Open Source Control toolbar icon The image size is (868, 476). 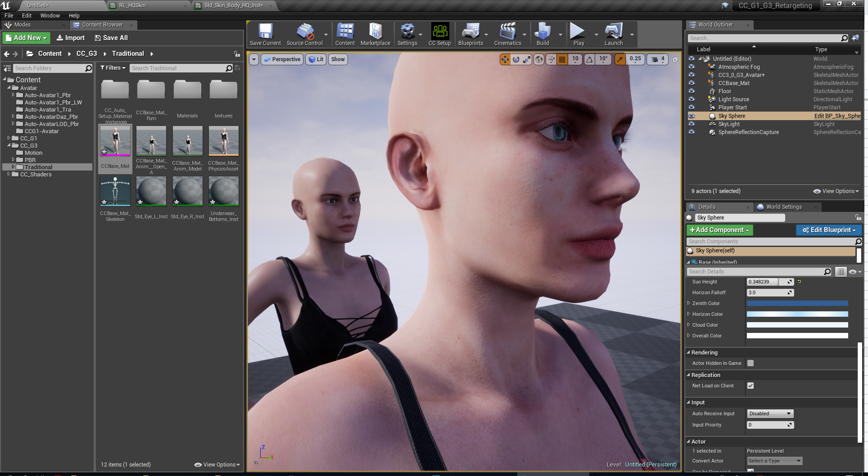point(305,35)
